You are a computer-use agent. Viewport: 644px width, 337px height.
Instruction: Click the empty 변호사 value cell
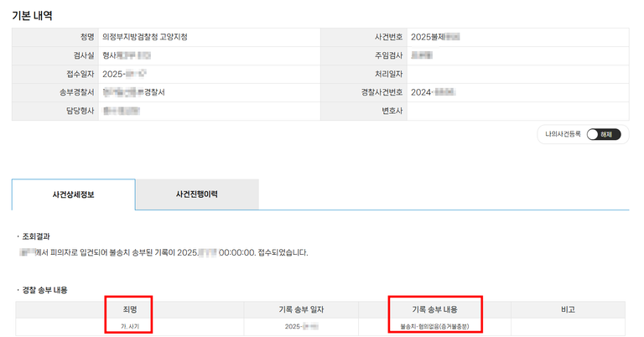point(517,111)
